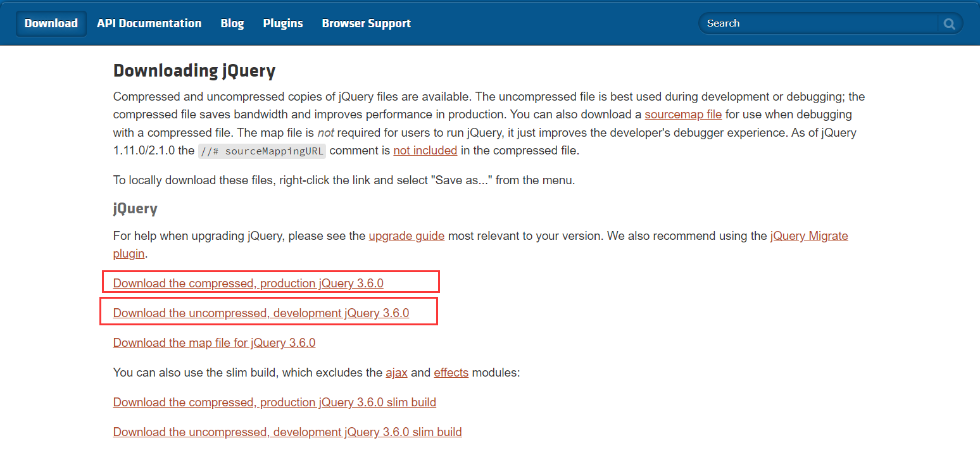This screenshot has width=980, height=450.
Task: Click the '//# sourceMappingURL' code snippet
Action: 262,151
